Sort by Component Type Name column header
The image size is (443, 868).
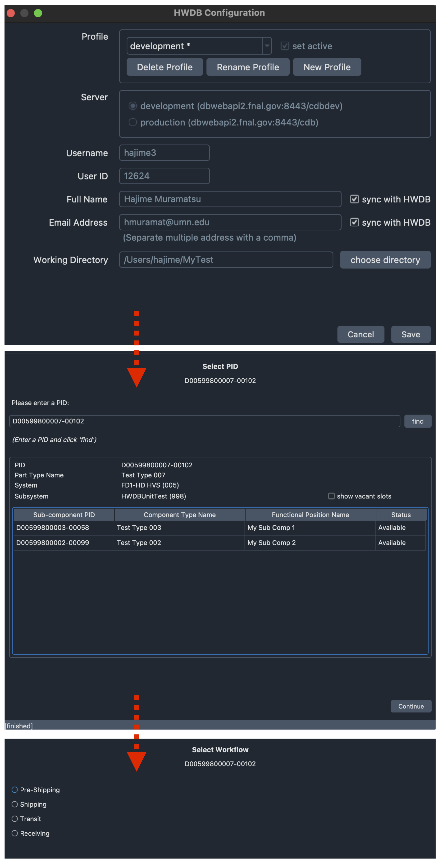179,515
